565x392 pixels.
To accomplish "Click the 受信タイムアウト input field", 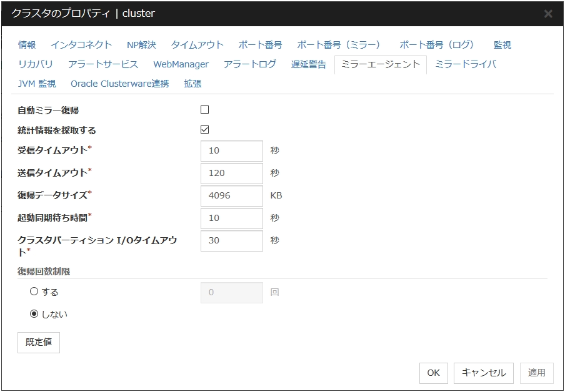I will 231,151.
